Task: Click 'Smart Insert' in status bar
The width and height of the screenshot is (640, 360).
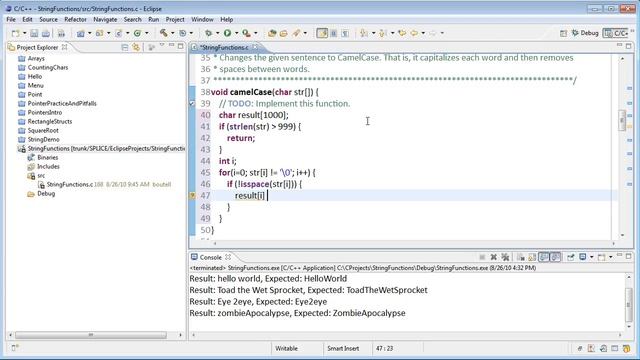Action: coord(343,349)
